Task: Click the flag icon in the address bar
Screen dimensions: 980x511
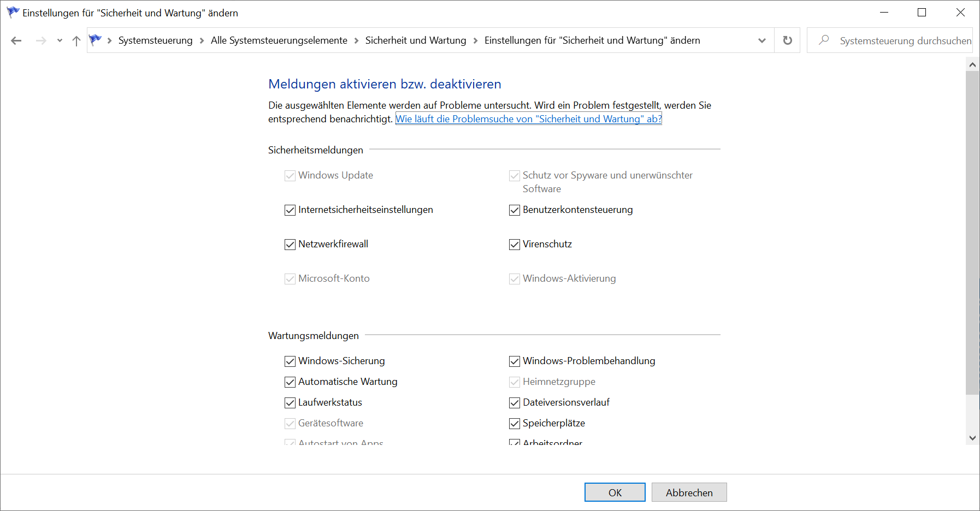Action: click(96, 40)
